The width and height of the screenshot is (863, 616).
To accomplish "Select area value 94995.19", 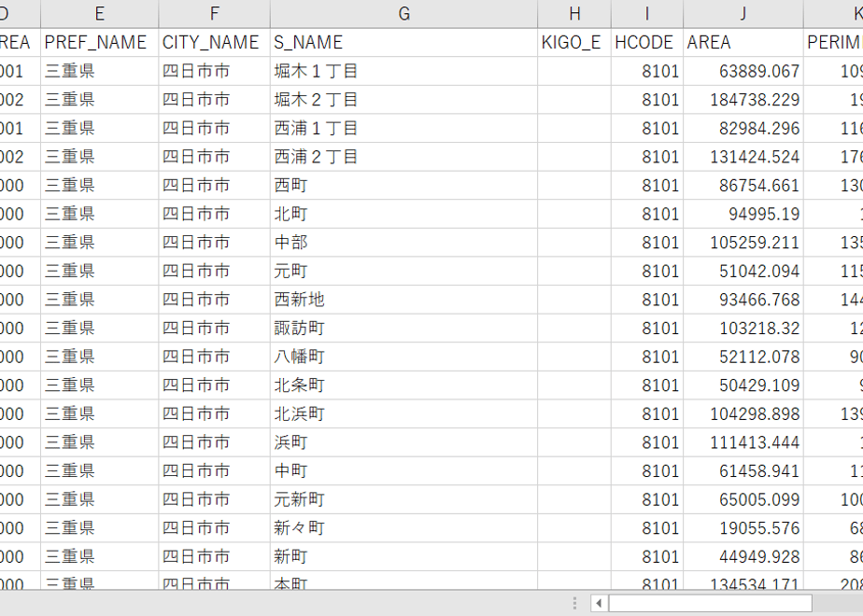I will click(x=743, y=214).
